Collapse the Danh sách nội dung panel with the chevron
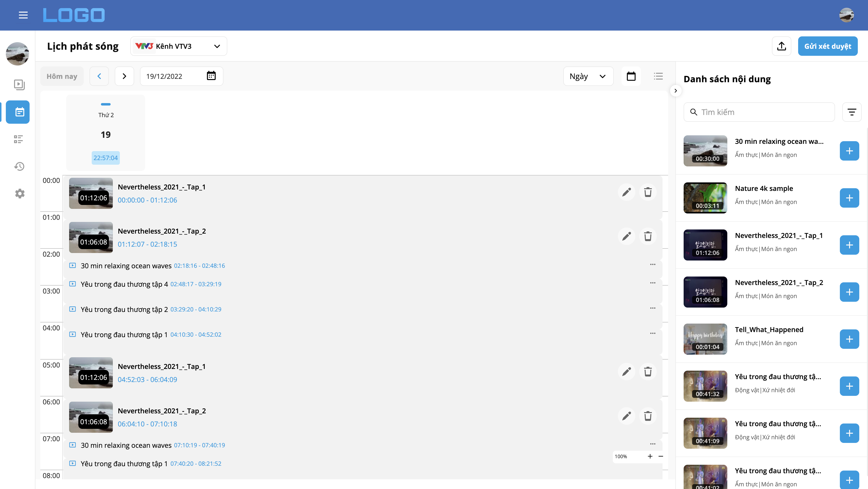This screenshot has width=868, height=489. pos(676,91)
